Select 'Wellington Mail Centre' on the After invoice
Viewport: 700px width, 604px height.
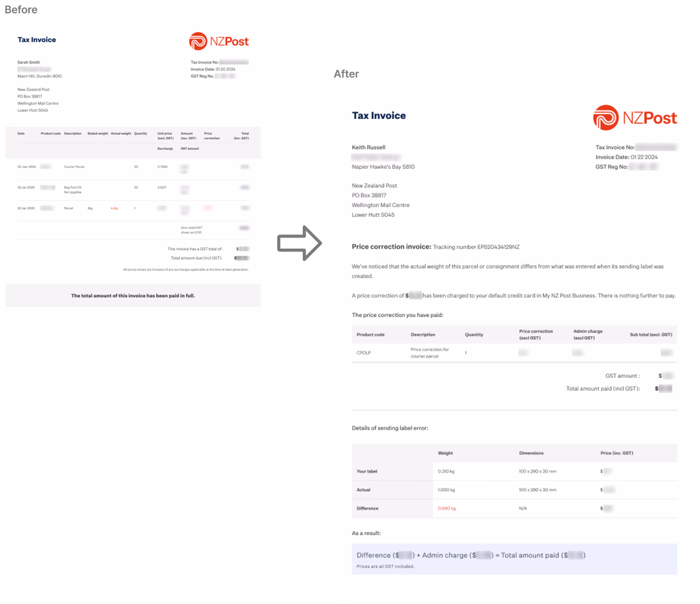point(380,205)
